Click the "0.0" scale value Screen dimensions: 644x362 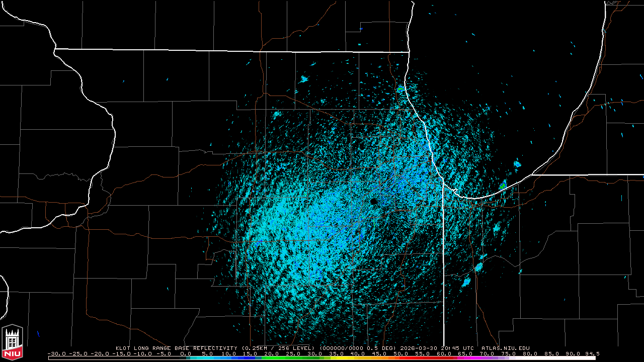pos(186,353)
